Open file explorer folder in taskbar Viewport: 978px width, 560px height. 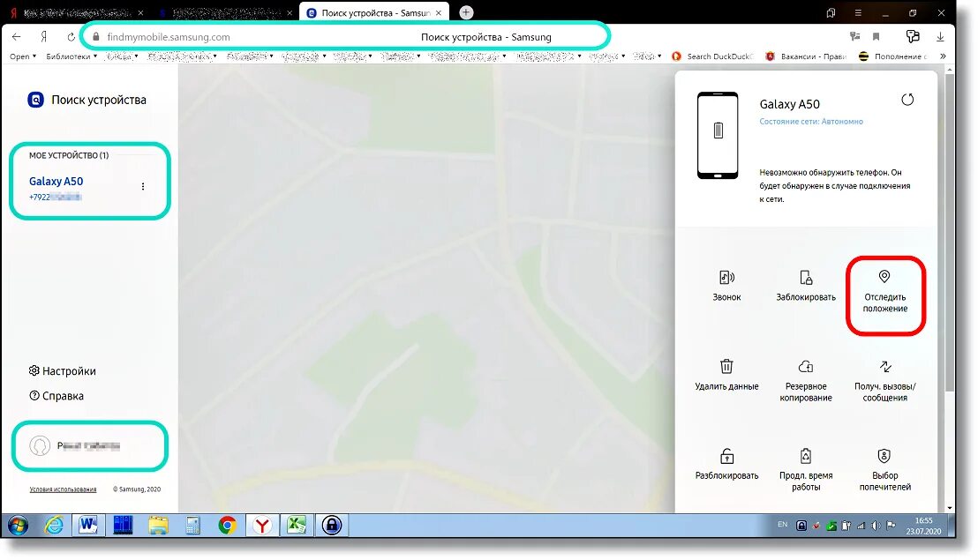point(158,526)
